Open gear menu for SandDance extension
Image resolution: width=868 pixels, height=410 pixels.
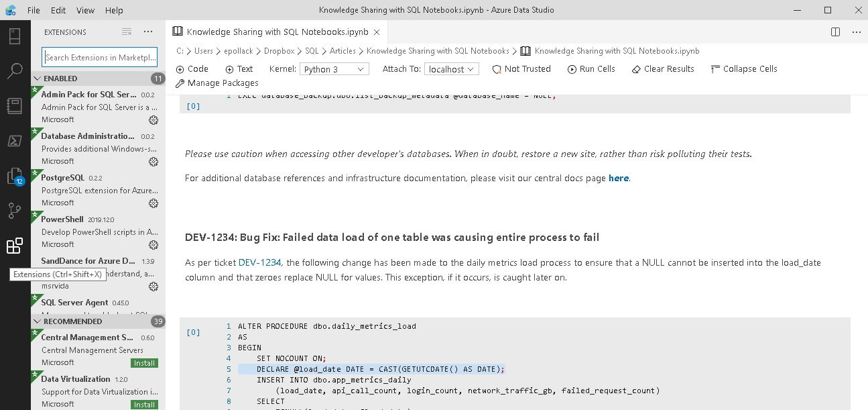153,287
